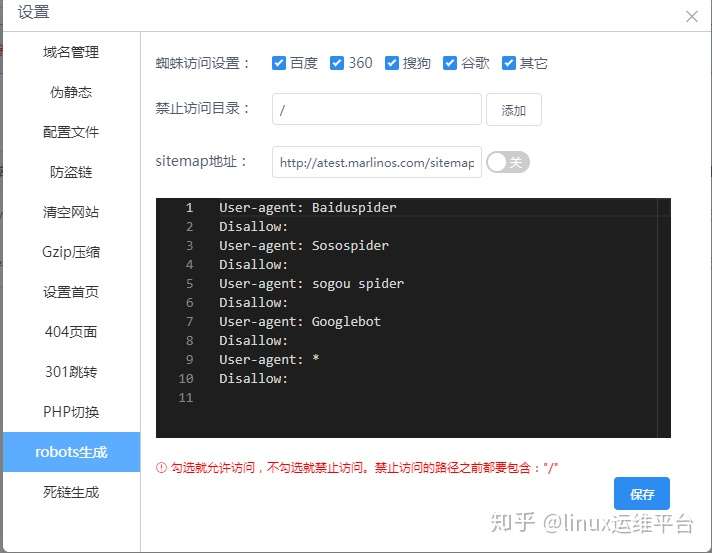The image size is (712, 553).
Task: Click the Disallow: text on line 8
Action: 253,341
